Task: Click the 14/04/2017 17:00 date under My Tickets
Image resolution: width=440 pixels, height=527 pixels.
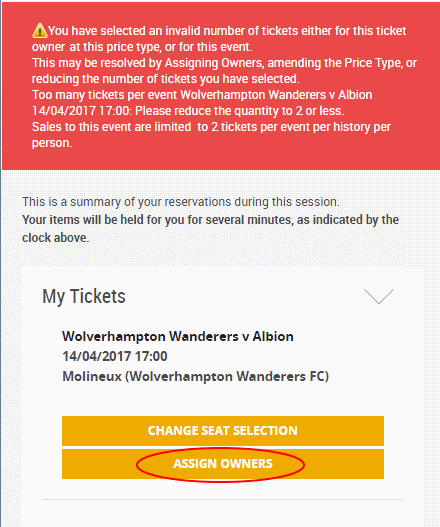Action: pos(115,356)
